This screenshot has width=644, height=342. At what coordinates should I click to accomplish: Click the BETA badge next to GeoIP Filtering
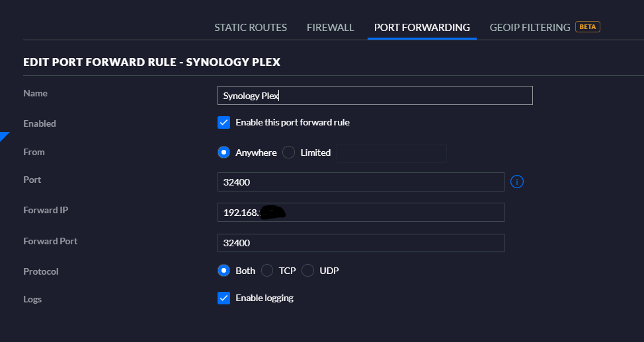(587, 27)
